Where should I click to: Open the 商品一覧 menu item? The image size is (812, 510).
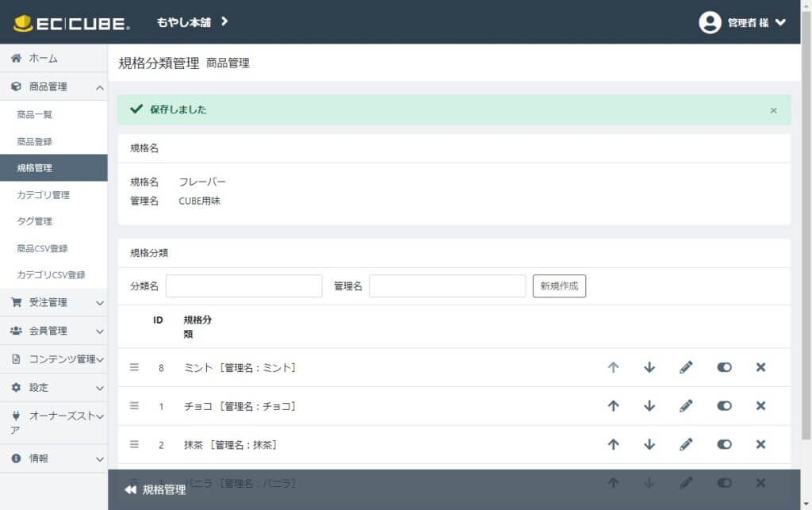35,115
